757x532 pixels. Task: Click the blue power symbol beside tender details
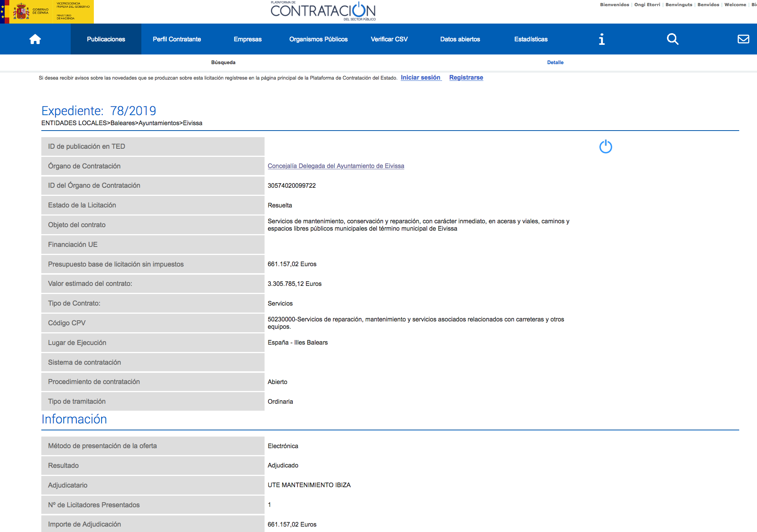coord(606,146)
